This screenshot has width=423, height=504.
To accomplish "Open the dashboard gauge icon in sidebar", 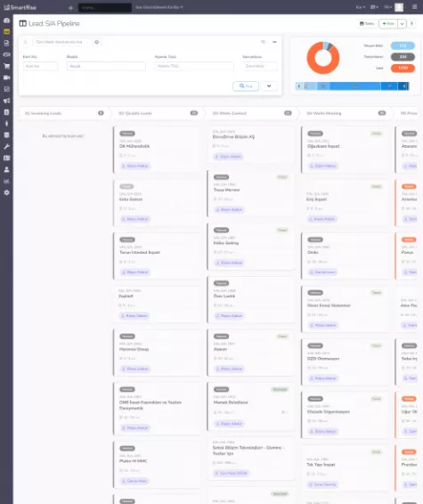I will click(x=6, y=20).
